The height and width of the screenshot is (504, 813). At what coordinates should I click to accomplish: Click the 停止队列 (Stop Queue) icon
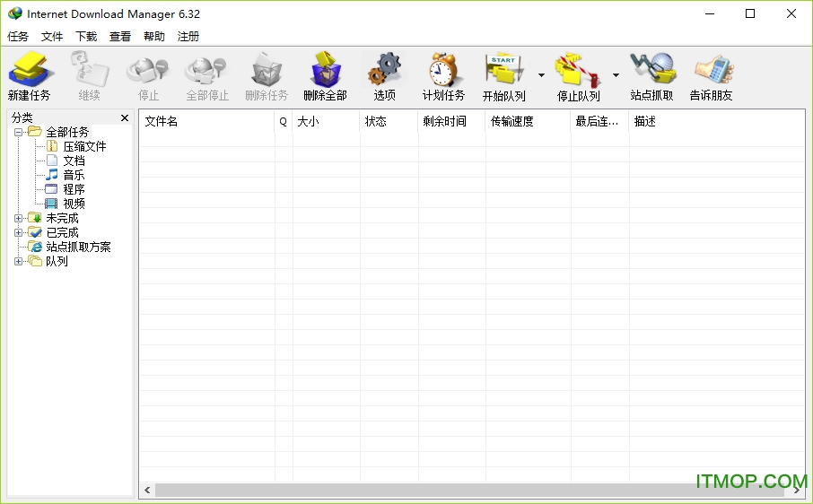coord(578,75)
